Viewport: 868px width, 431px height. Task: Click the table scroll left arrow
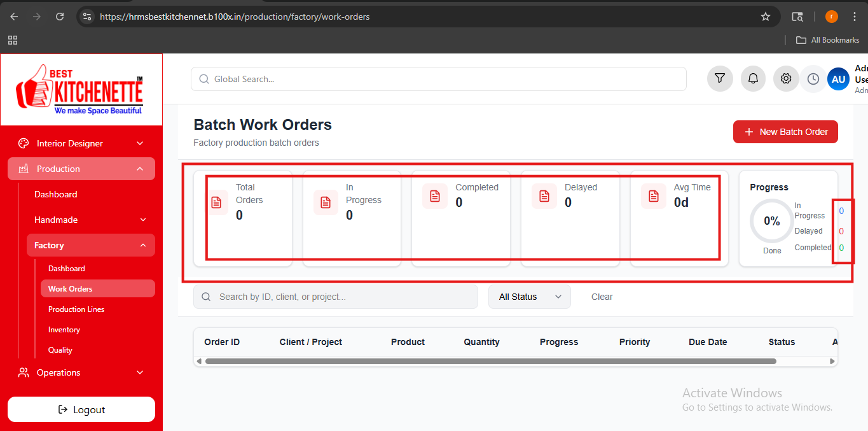click(199, 361)
